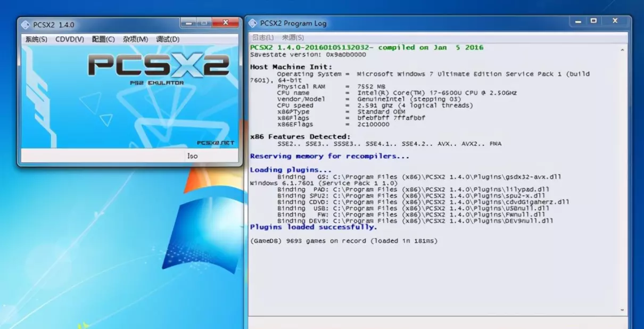
Task: Open the 系统(S) menu in PCSX2
Action: point(36,39)
